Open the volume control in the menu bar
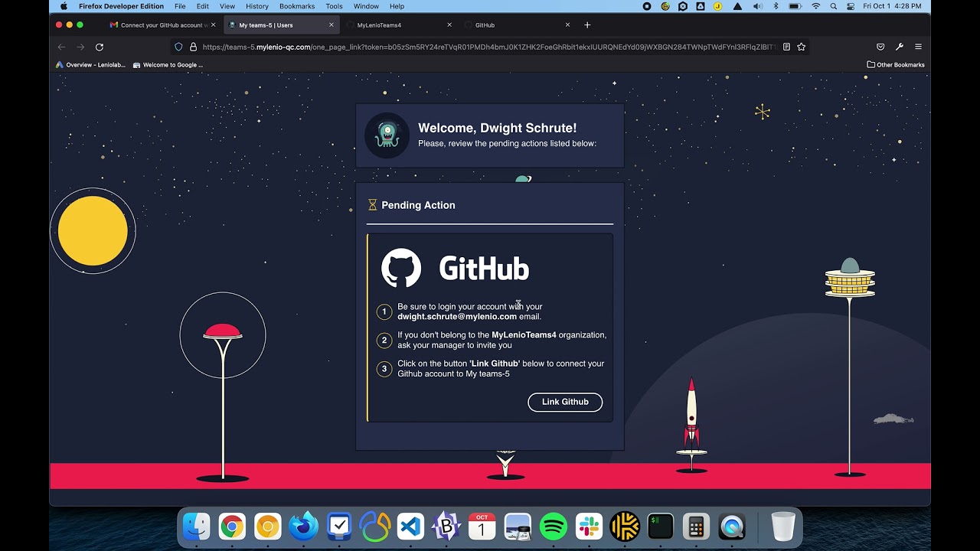980x551 pixels. tap(757, 6)
